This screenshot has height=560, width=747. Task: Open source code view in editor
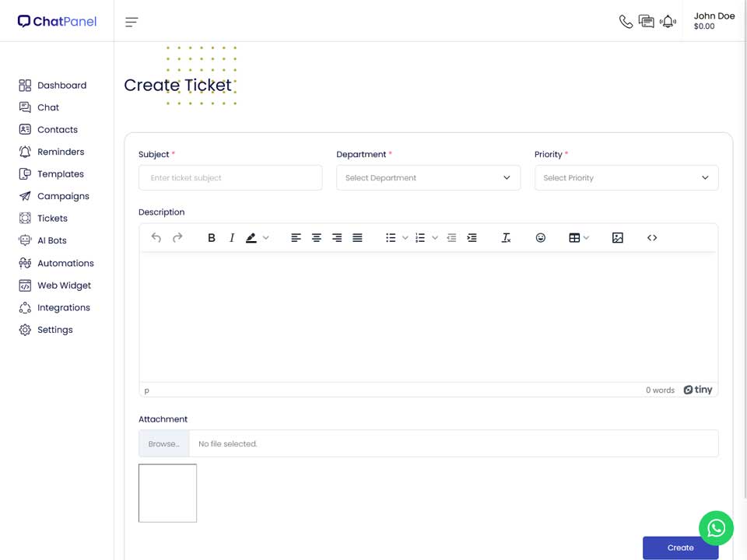point(652,238)
